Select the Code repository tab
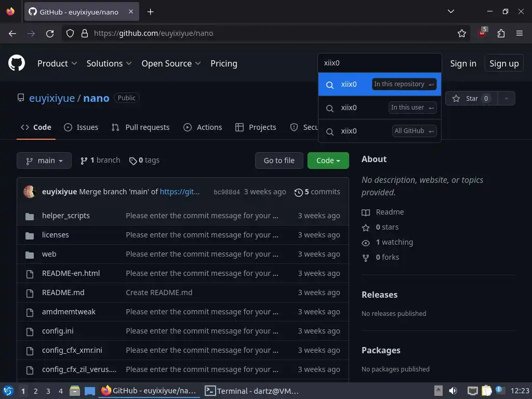 [36, 127]
